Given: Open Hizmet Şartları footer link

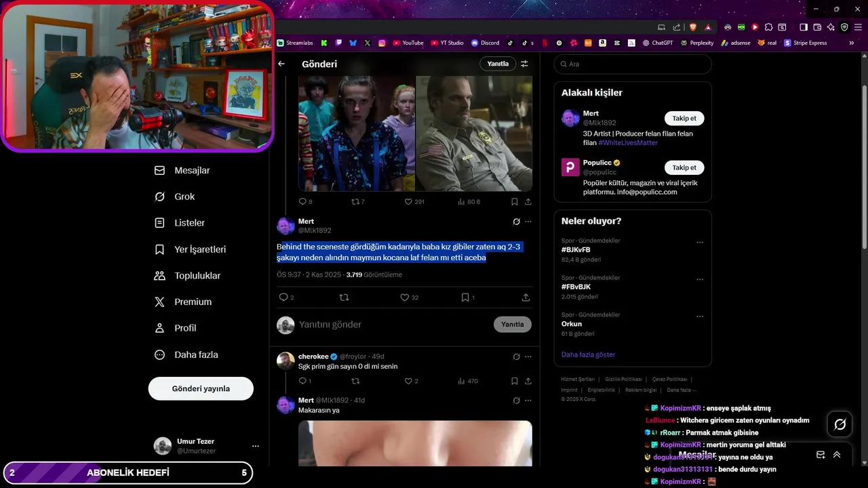Looking at the screenshot, I should tap(578, 379).
